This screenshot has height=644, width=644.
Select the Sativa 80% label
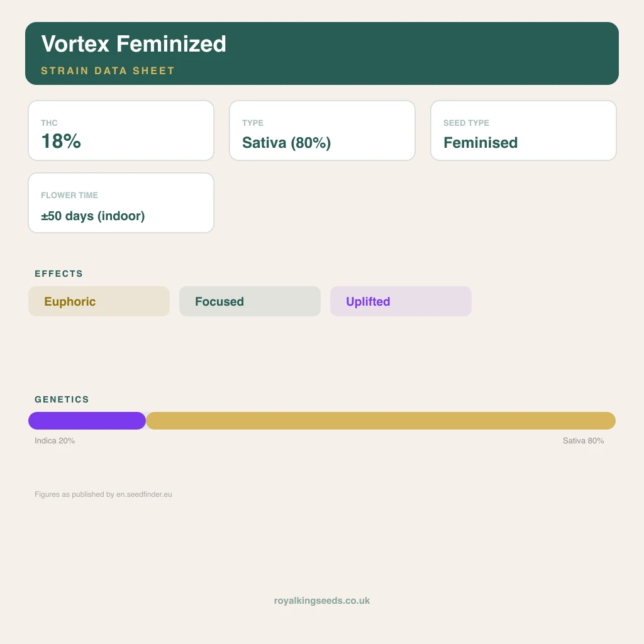pyautogui.click(x=583, y=441)
